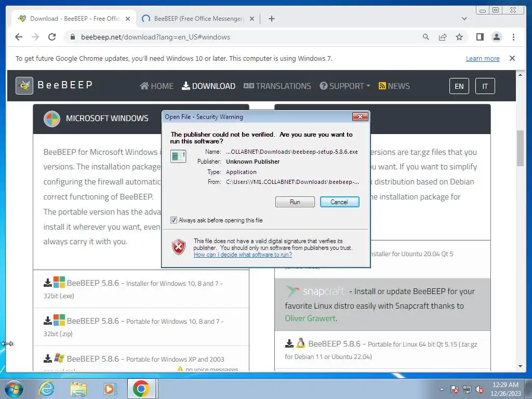Click the zoom magnifier icon in address bar

click(x=426, y=37)
